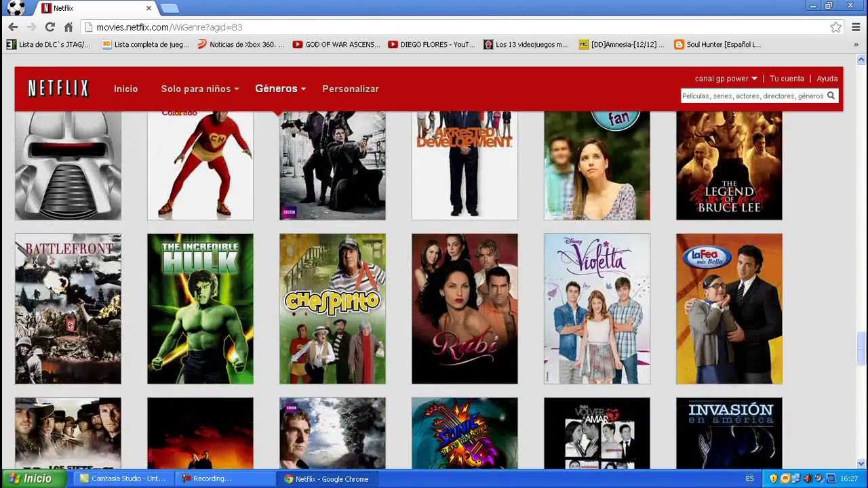The width and height of the screenshot is (868, 488).
Task: Open the GOD OF WAR ASCENS... bookmark
Action: 336,45
